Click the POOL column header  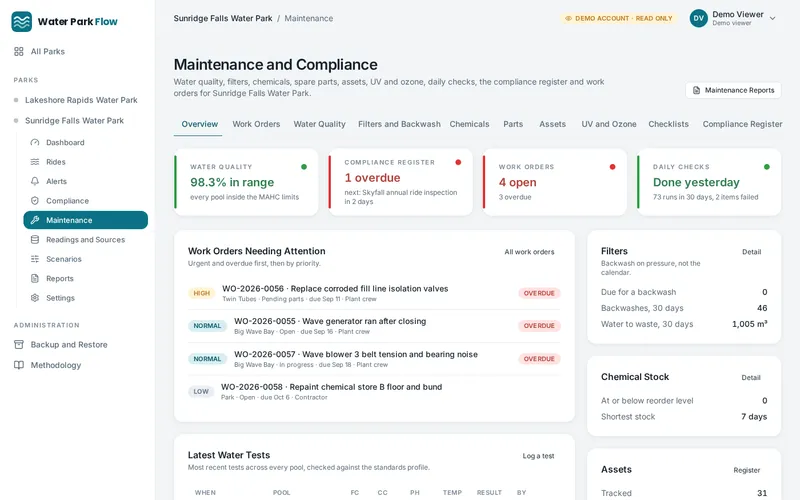pos(281,493)
